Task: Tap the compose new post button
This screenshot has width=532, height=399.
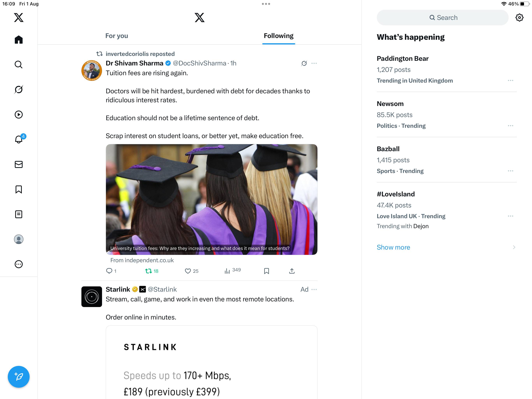Action: (x=18, y=376)
